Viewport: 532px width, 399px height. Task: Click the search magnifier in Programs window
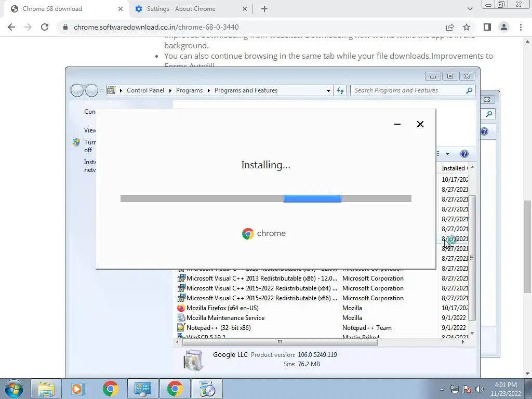point(469,90)
